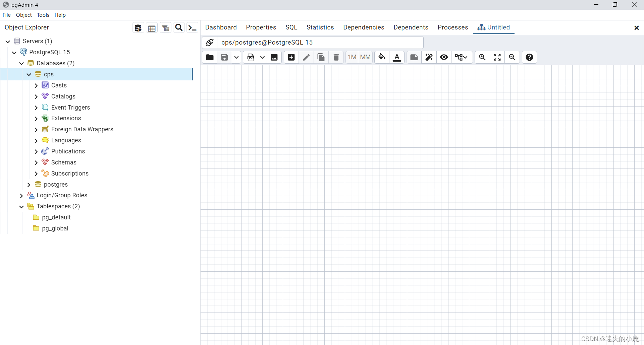The height and width of the screenshot is (345, 644).
Task: Click the connection status plug icon
Action: [210, 43]
